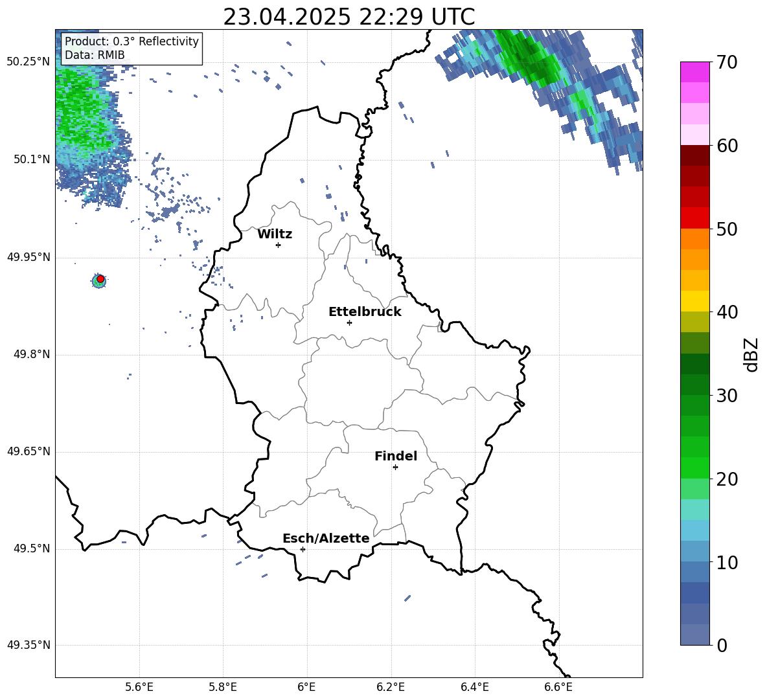Viewport: 767px width, 700px height.
Task: Click the 49.95°N latitude label
Action: click(29, 257)
